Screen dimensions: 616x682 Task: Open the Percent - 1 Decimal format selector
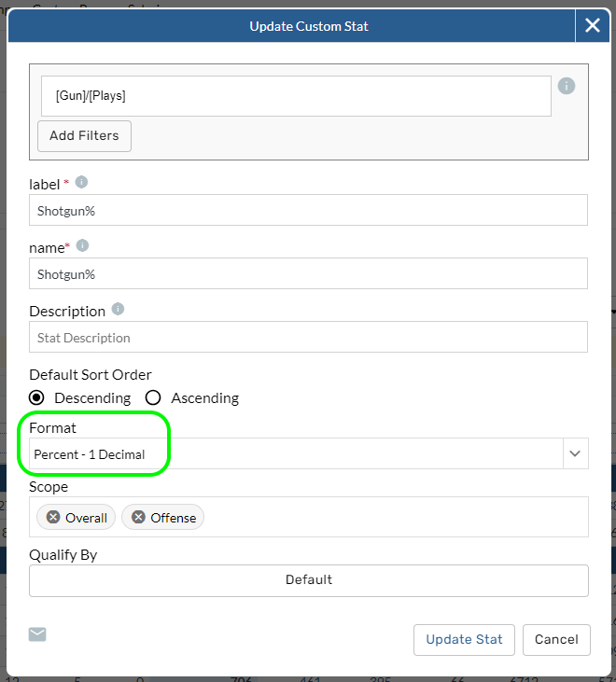pyautogui.click(x=295, y=454)
